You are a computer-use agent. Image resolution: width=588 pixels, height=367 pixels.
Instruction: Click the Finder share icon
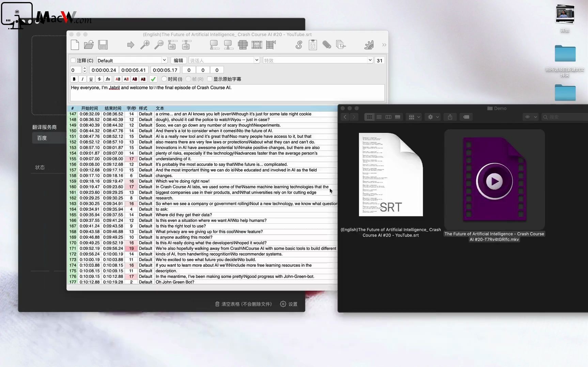(450, 117)
